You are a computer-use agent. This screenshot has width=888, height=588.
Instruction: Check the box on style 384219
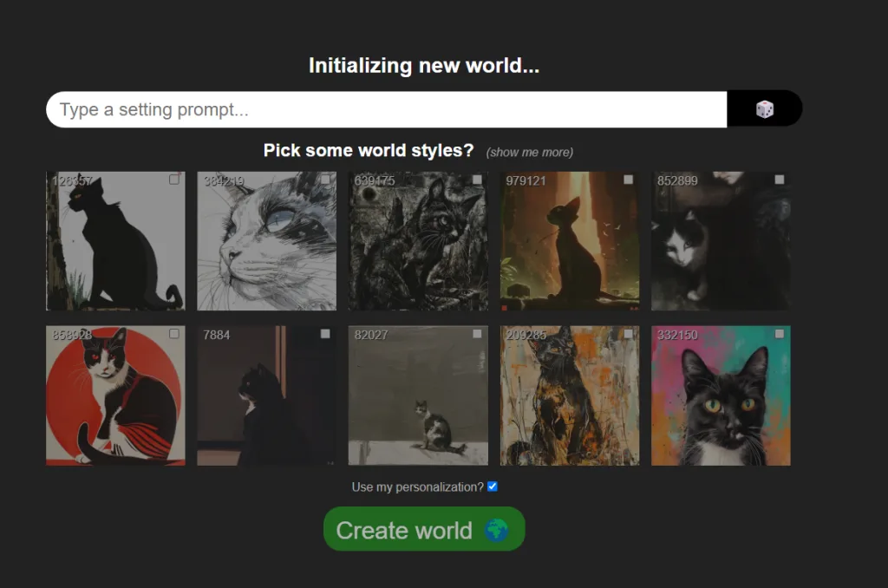tap(325, 180)
